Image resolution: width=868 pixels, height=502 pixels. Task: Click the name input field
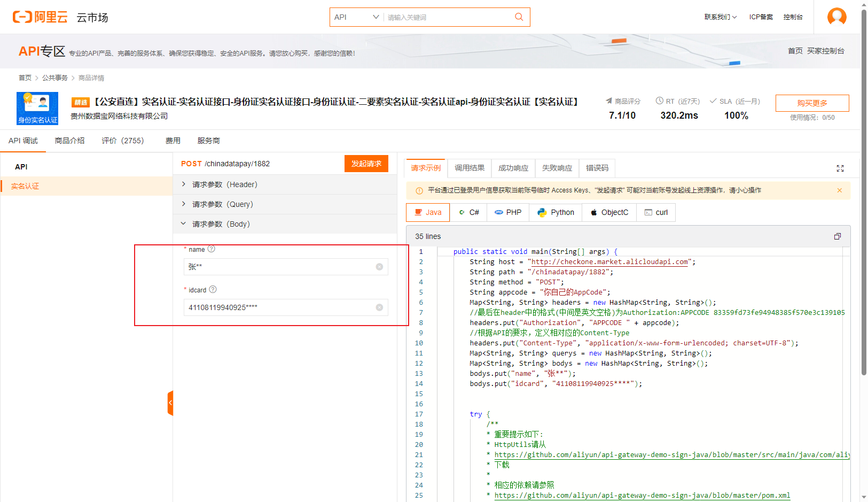pyautogui.click(x=286, y=267)
